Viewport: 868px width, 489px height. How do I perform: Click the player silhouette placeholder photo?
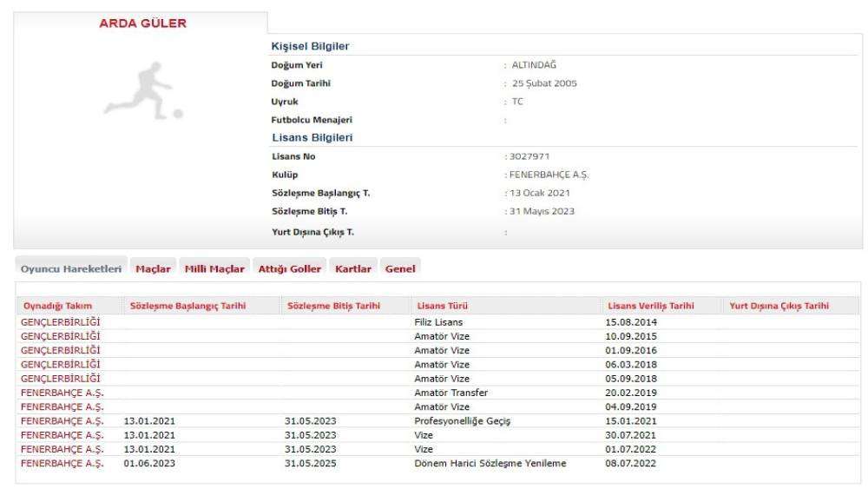[x=141, y=91]
